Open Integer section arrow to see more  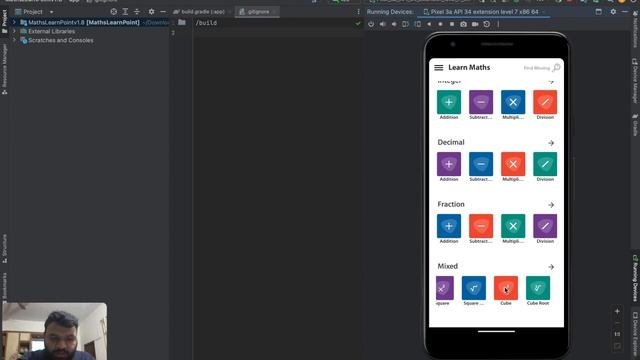click(551, 82)
